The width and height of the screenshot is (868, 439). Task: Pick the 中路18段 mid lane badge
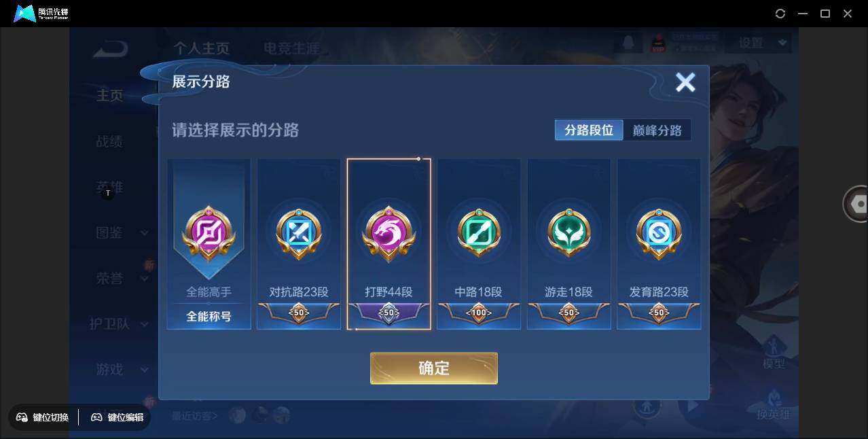pyautogui.click(x=479, y=244)
